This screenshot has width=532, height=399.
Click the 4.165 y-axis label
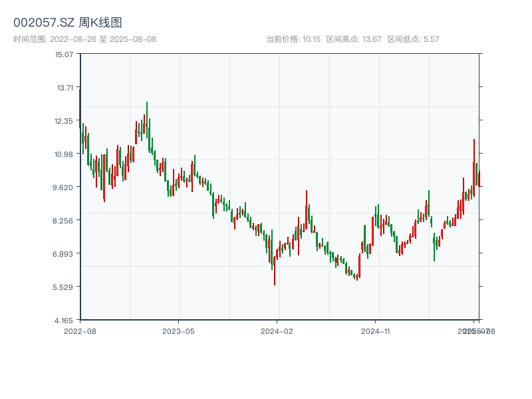(63, 321)
